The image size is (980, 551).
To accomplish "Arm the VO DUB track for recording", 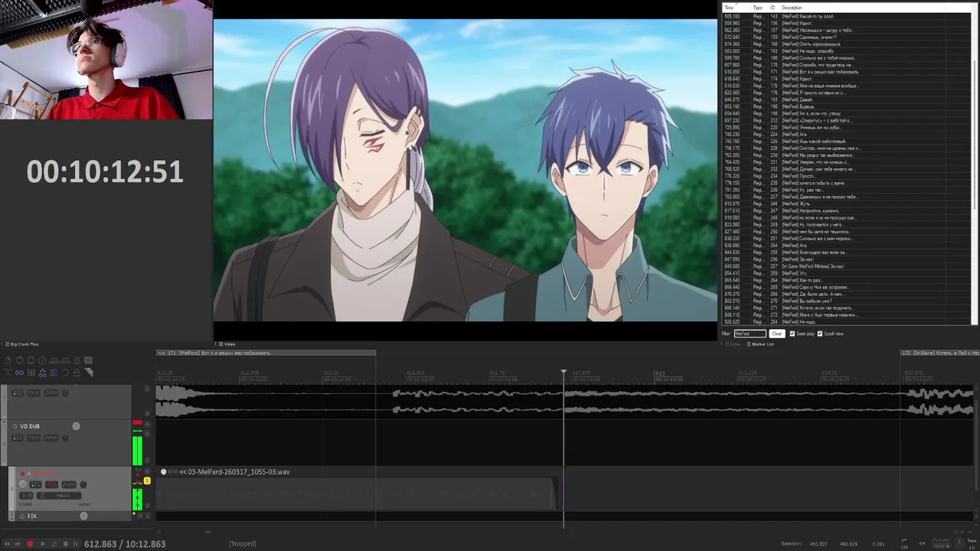I will tap(15, 426).
